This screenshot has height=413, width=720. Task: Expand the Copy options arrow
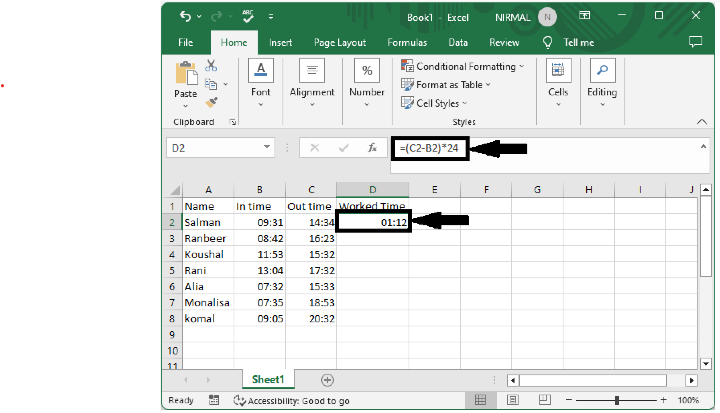click(x=225, y=85)
